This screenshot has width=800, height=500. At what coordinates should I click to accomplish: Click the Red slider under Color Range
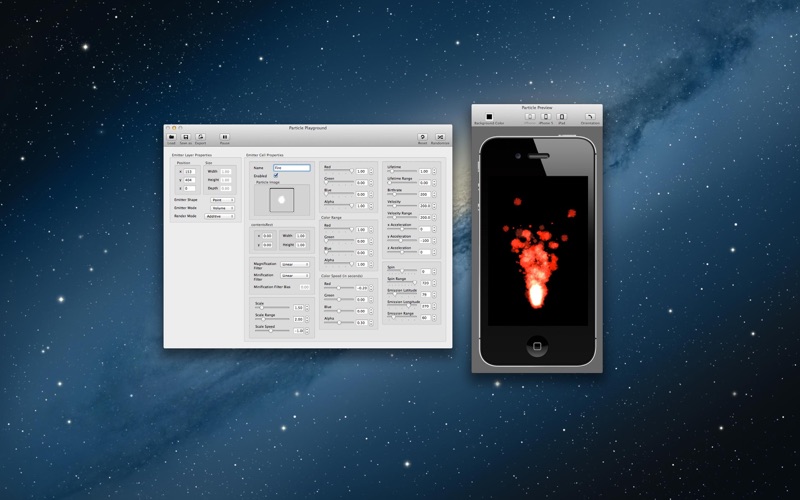pyautogui.click(x=339, y=230)
